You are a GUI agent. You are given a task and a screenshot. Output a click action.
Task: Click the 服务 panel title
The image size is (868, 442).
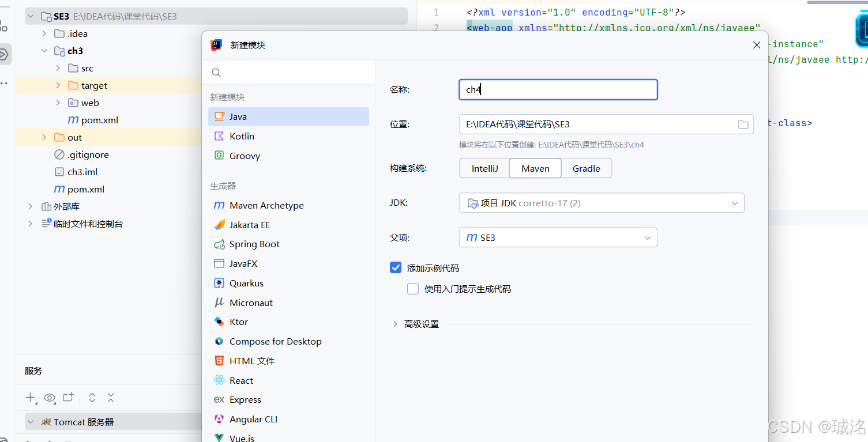point(33,371)
